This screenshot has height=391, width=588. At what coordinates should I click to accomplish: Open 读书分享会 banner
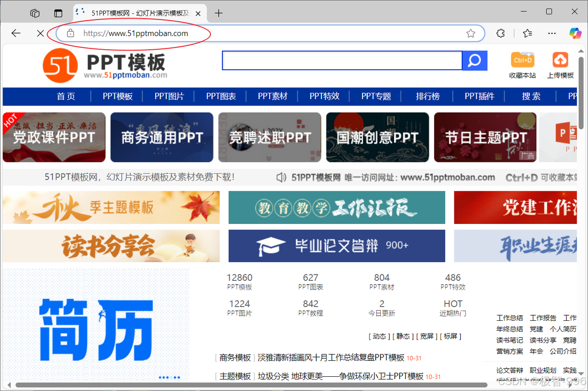click(x=111, y=246)
